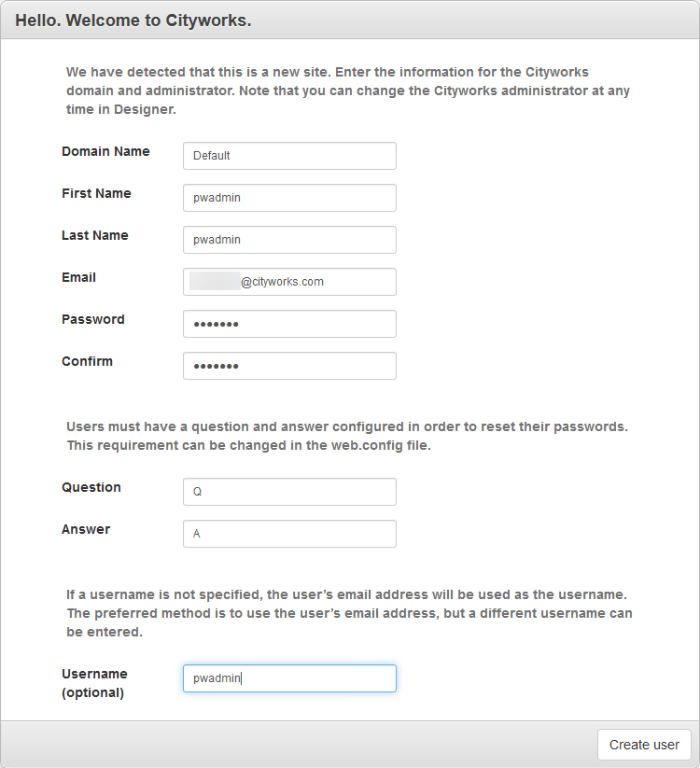Focus the Email address field

(x=289, y=282)
